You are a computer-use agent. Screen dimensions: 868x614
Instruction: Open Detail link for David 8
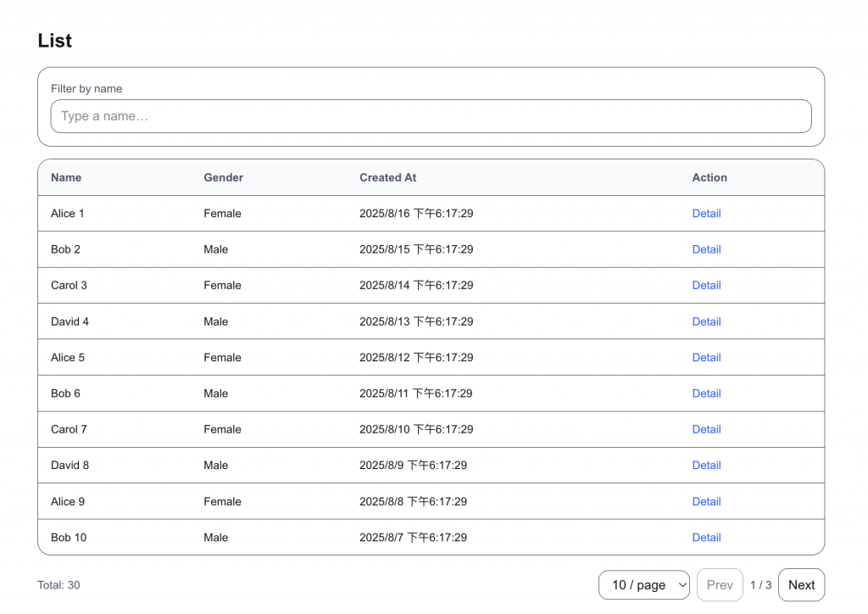(x=706, y=465)
